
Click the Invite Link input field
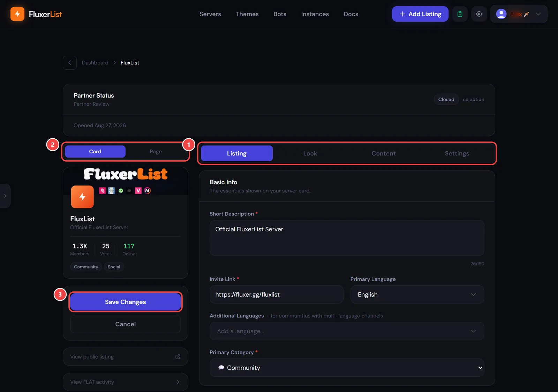[x=277, y=294]
